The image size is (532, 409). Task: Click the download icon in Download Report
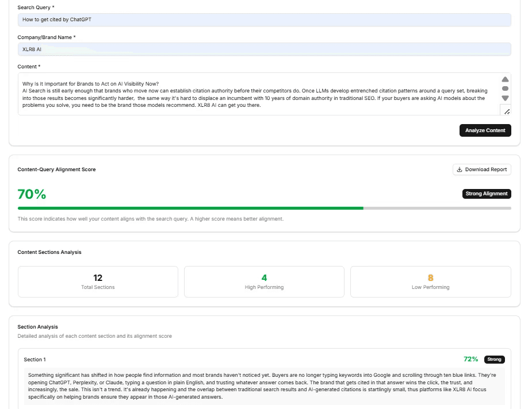[x=460, y=169]
